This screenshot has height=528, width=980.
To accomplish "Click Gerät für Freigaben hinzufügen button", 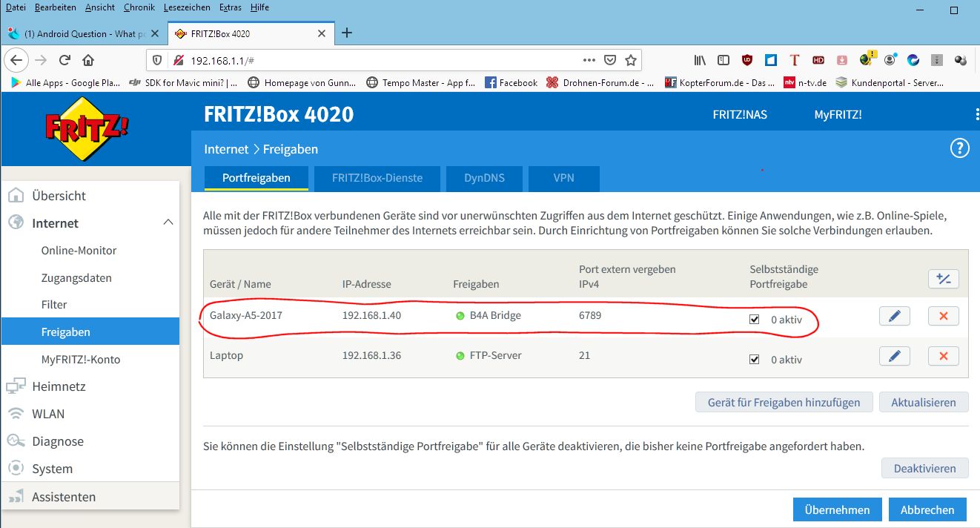I will point(784,402).
